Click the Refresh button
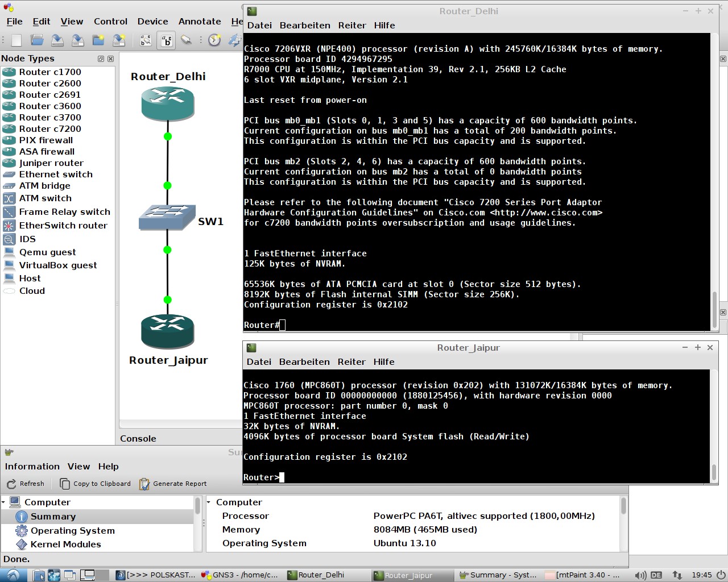The height and width of the screenshot is (582, 728). coord(26,484)
